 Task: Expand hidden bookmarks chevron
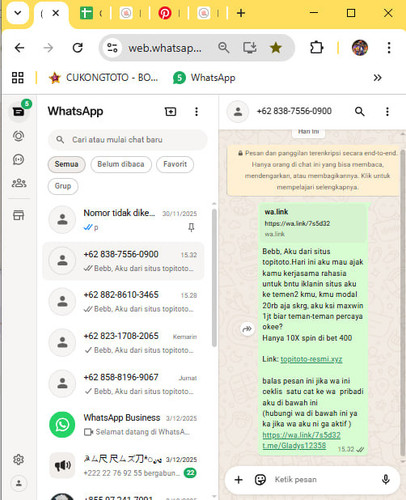click(x=377, y=78)
